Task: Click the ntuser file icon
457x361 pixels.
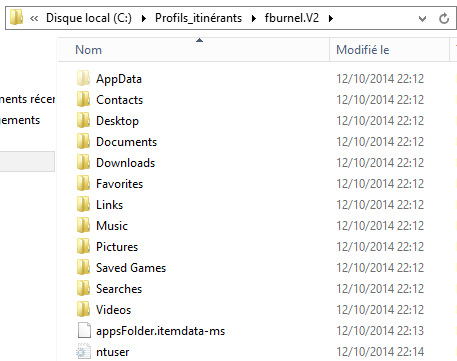Action: (83, 352)
